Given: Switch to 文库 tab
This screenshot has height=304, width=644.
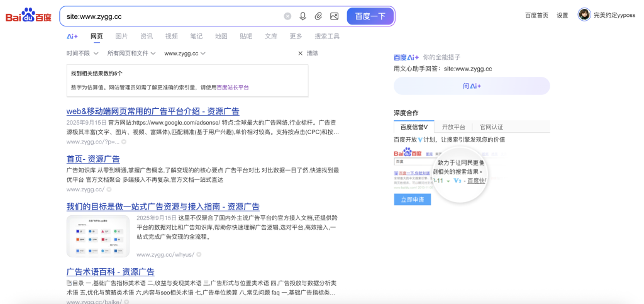Looking at the screenshot, I should [271, 36].
